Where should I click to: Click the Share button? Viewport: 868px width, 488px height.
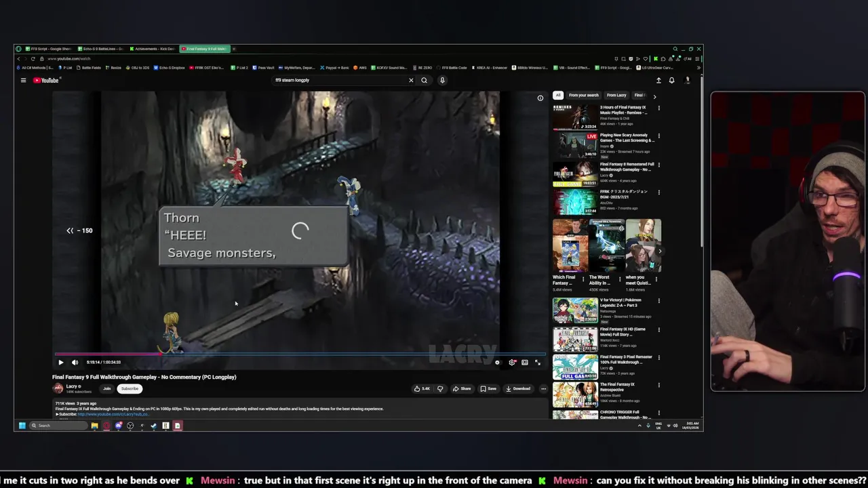pos(462,388)
